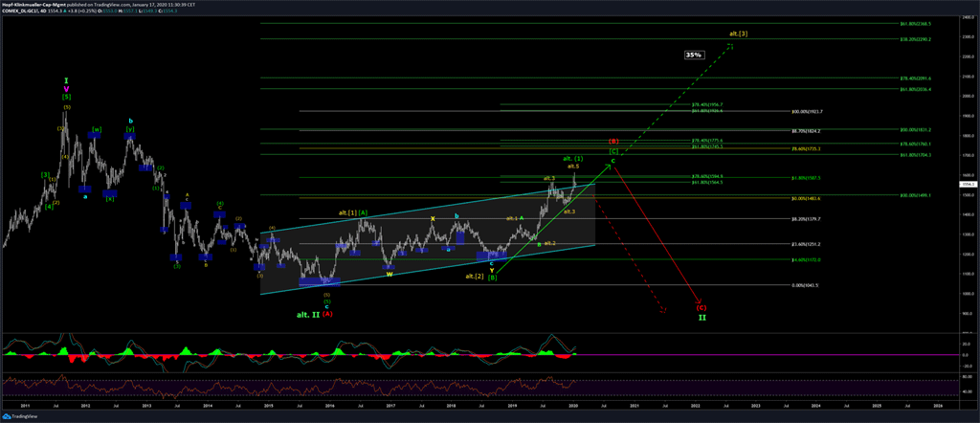The width and height of the screenshot is (980, 423).
Task: Click the red (C) label at projection bottom
Action: (x=702, y=306)
